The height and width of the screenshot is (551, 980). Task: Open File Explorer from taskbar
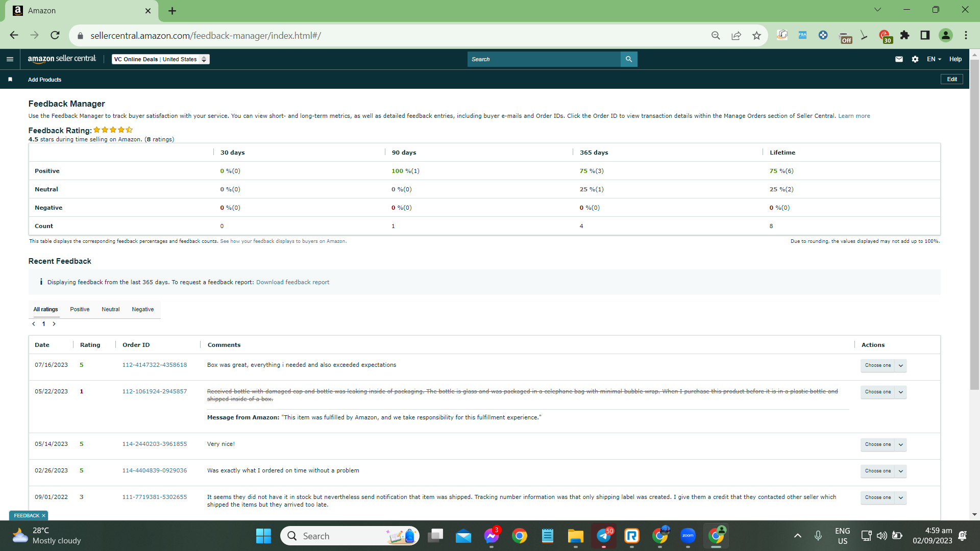tap(575, 536)
